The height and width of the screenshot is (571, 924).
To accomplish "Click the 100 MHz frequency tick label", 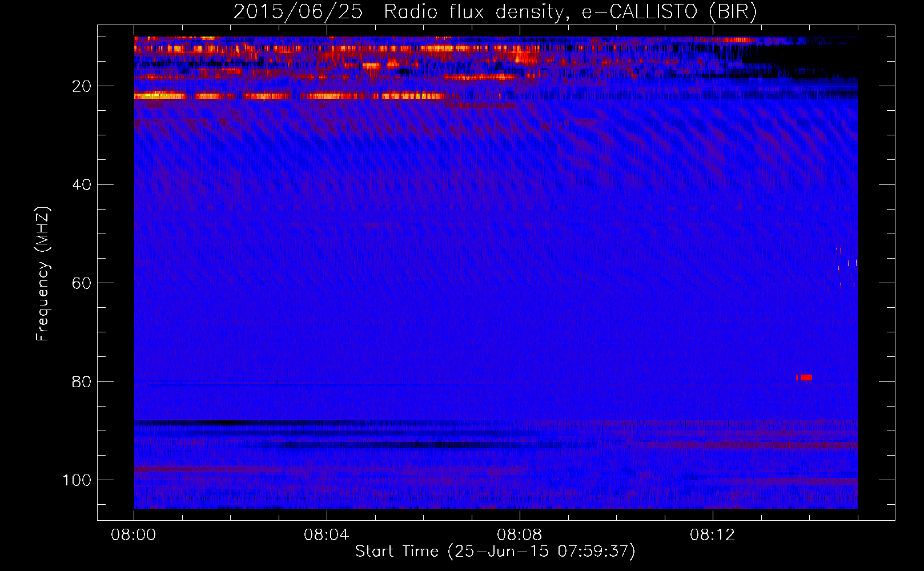I will 77,480.
